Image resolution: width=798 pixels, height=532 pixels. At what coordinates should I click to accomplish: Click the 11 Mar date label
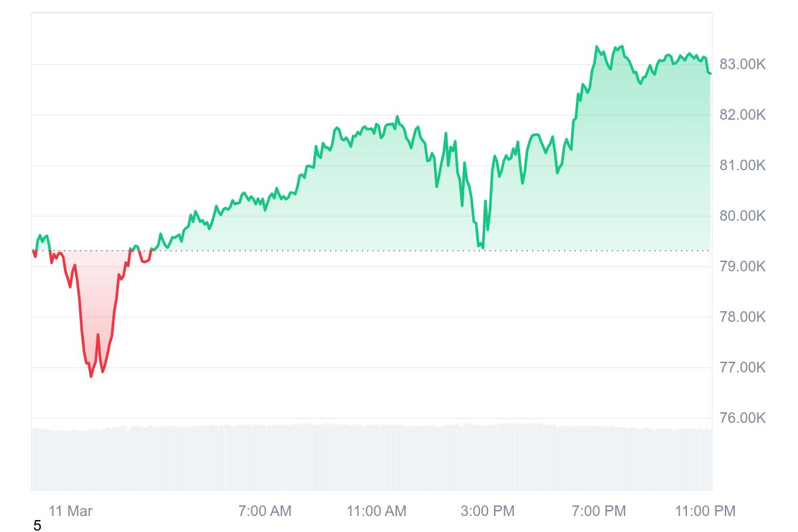click(70, 511)
